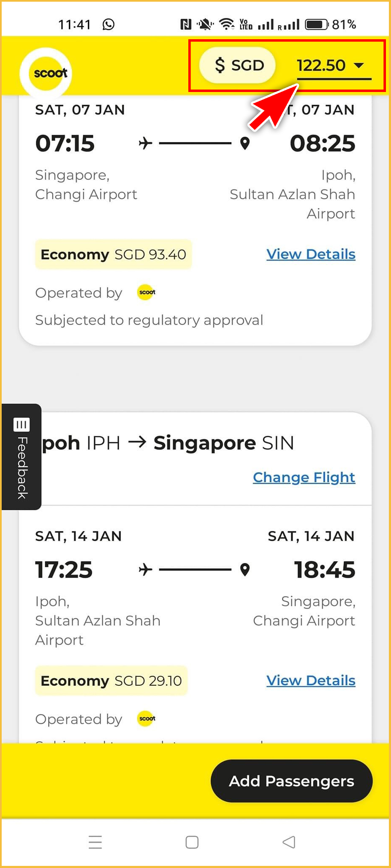Expand the 122.50 total price dropdown
This screenshot has height=868, width=391.
[322, 66]
